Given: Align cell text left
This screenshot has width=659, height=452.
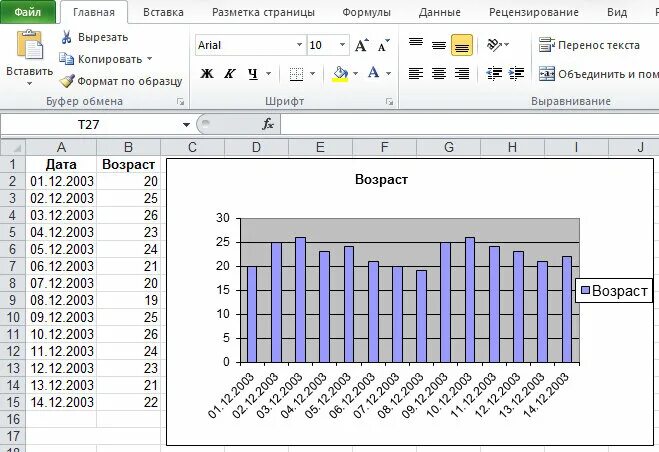Looking at the screenshot, I should point(416,74).
